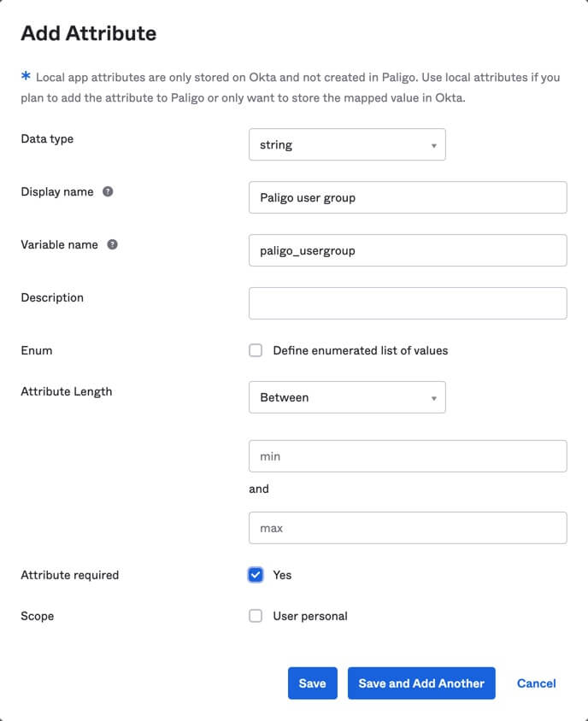This screenshot has width=588, height=721.
Task: Click the dropdown arrow on the string selector
Action: 434,144
